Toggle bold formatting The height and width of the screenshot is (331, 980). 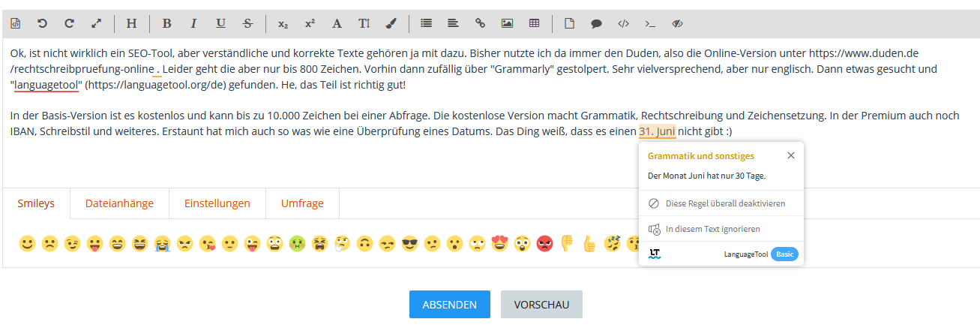point(166,23)
